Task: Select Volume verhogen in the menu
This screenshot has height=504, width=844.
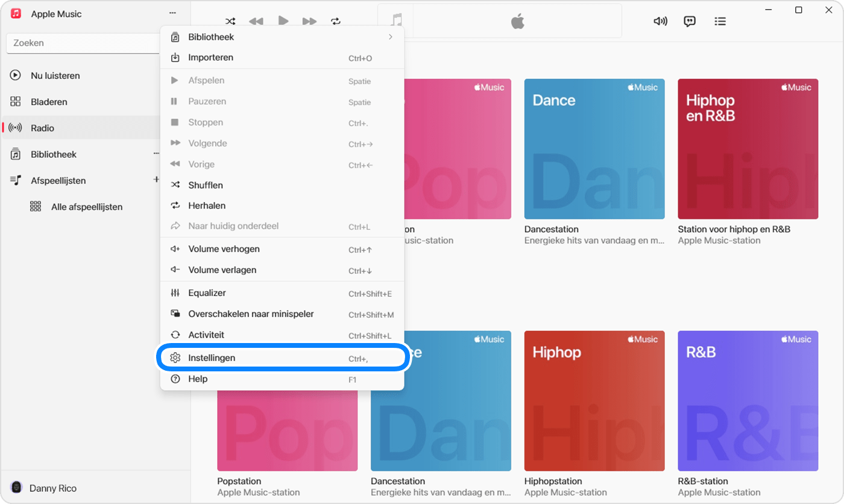Action: (282, 249)
